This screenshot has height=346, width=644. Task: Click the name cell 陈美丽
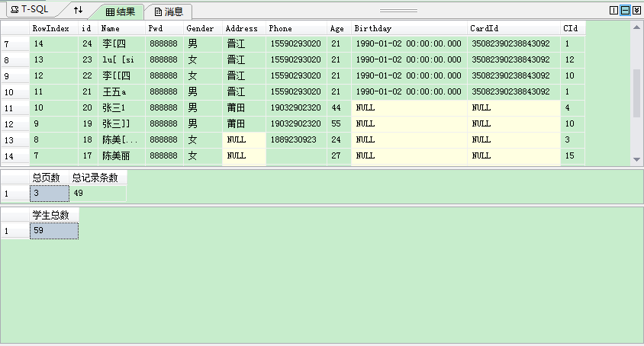click(121, 155)
